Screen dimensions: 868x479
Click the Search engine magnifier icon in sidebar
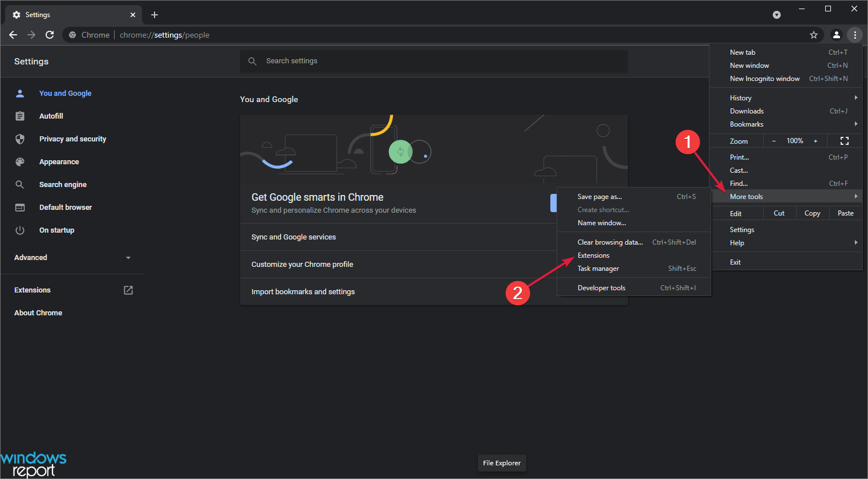20,184
